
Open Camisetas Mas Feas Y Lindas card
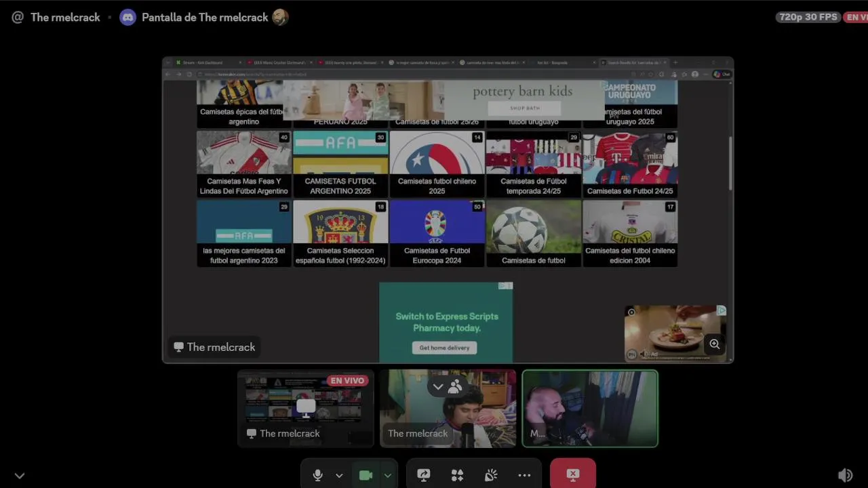click(244, 164)
